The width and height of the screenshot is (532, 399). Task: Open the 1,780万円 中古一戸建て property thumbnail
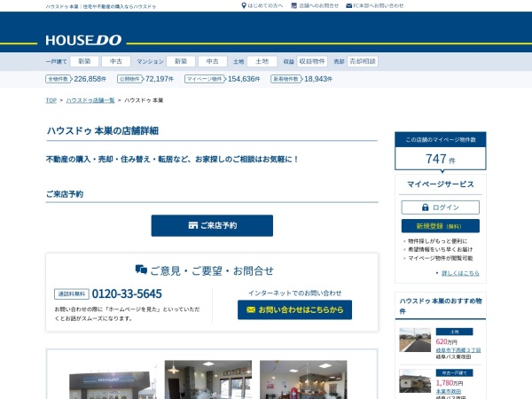(x=415, y=381)
